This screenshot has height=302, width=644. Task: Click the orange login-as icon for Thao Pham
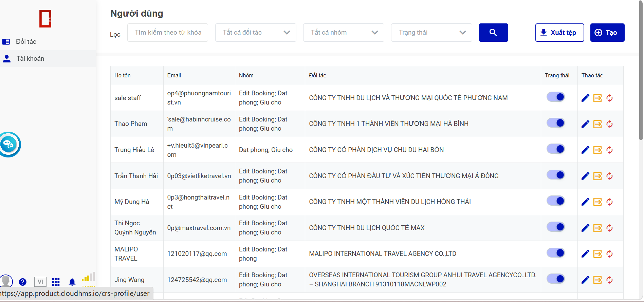click(597, 124)
